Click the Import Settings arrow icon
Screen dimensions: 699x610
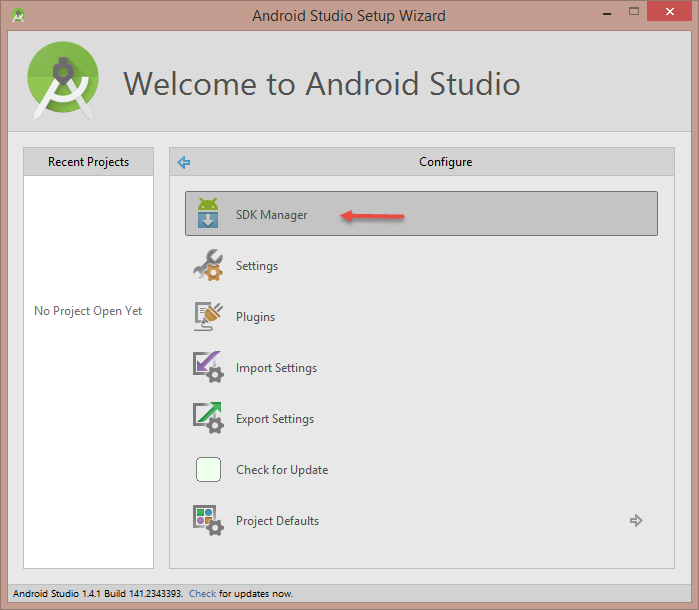(x=208, y=368)
